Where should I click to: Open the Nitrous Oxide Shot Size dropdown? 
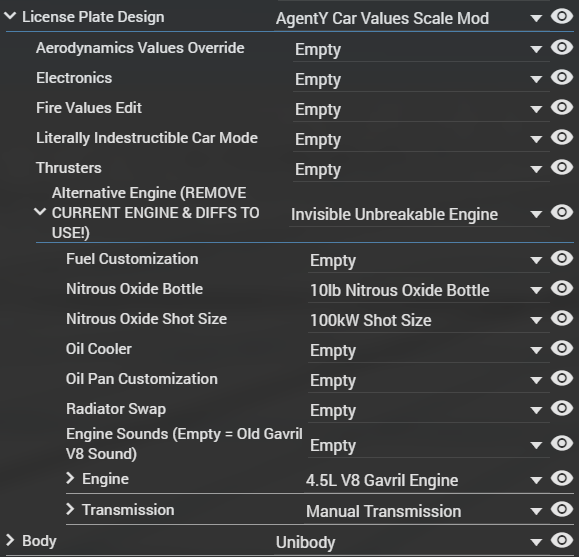(535, 320)
